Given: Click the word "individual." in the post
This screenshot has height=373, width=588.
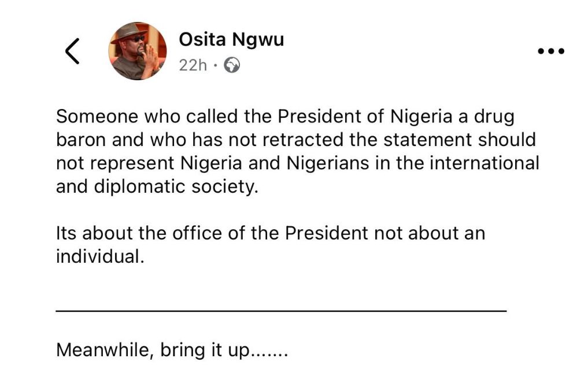Looking at the screenshot, I should point(99,256).
